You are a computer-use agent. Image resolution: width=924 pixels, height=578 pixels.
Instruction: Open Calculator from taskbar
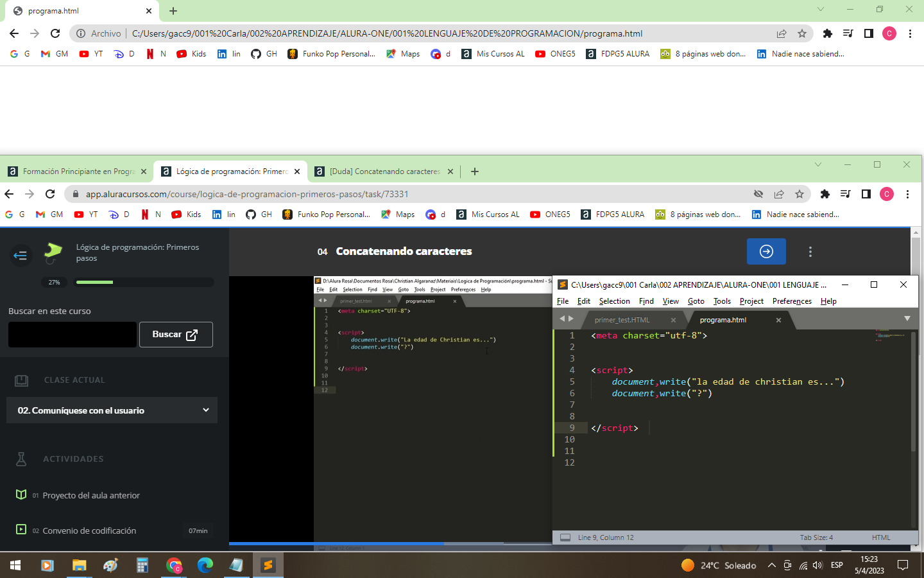(142, 565)
